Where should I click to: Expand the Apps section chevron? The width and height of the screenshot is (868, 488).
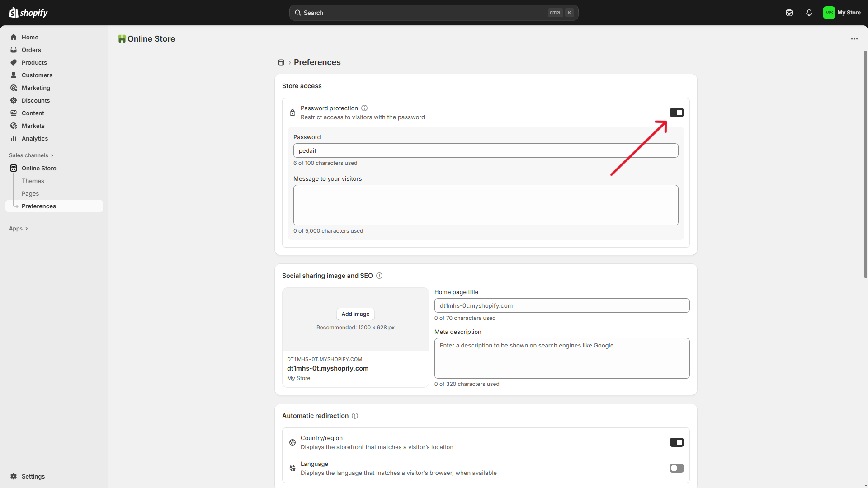[26, 229]
